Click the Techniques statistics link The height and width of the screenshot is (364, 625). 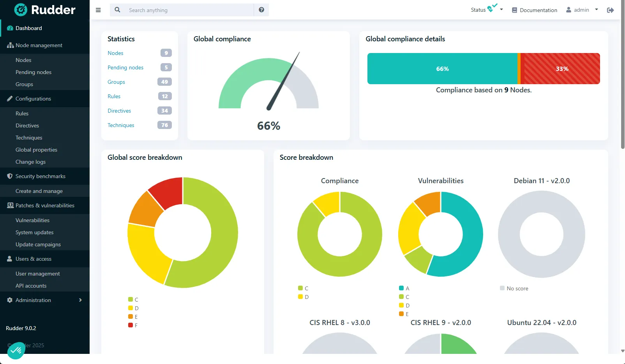(x=121, y=125)
